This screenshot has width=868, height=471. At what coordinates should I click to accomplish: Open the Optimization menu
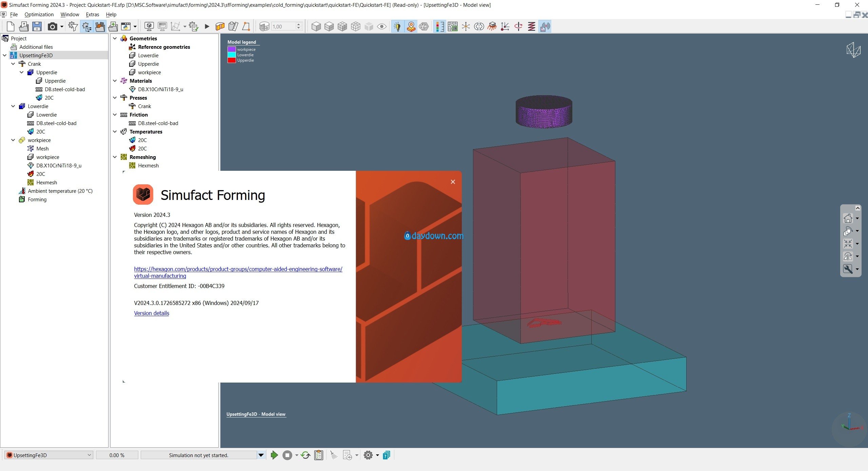(x=39, y=14)
